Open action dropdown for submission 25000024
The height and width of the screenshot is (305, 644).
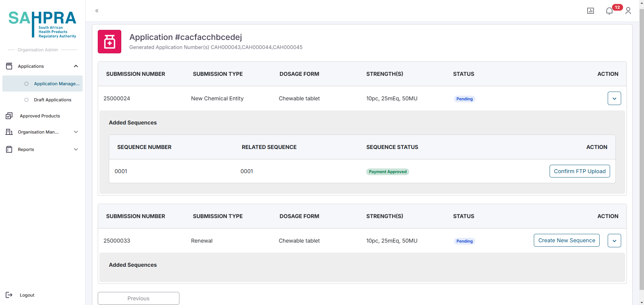pos(614,98)
